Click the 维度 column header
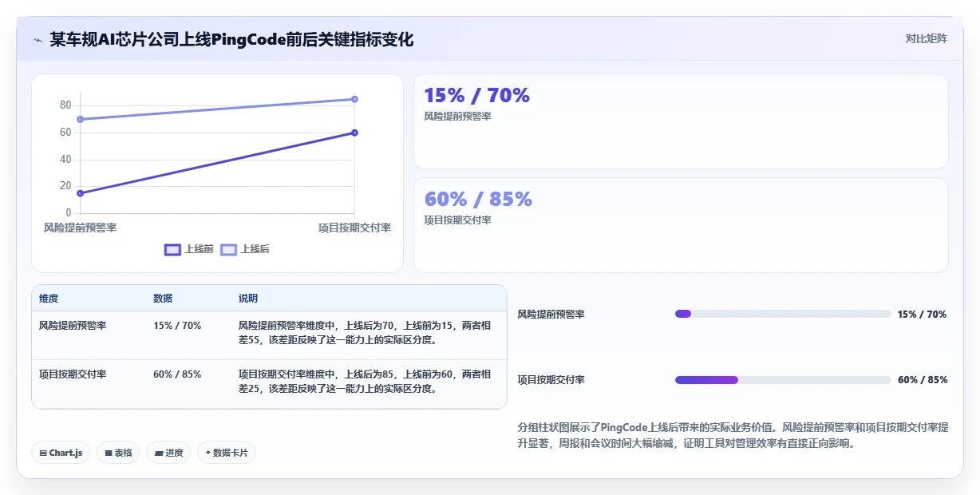 49,299
